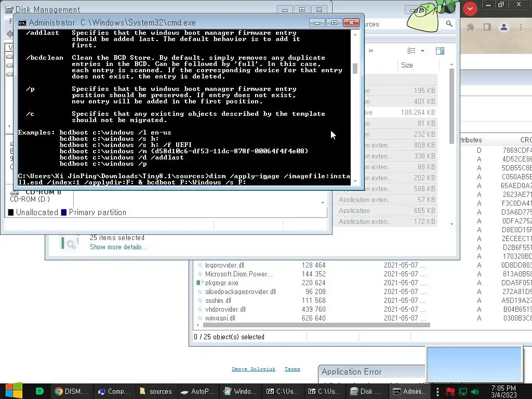Select logprovider.dll in the 7-Zip list
The image size is (532, 399).
(224, 265)
